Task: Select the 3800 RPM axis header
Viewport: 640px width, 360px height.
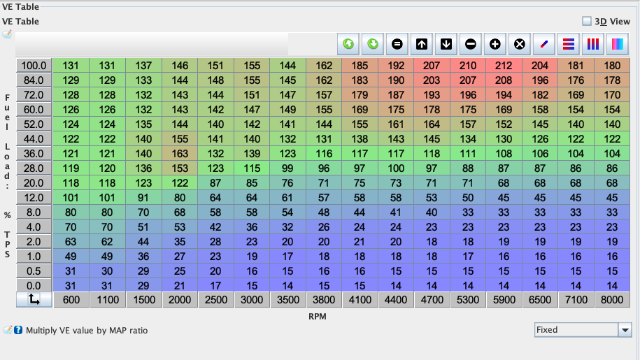Action: (324, 300)
